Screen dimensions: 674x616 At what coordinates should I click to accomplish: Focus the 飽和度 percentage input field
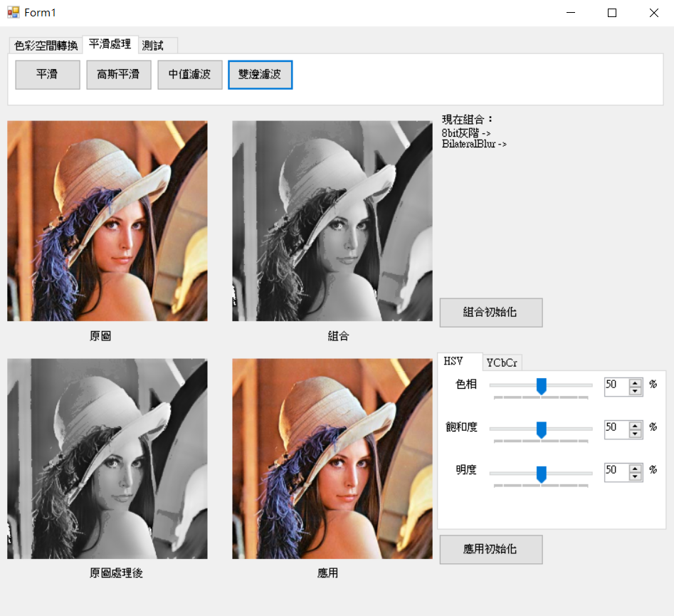[617, 429]
